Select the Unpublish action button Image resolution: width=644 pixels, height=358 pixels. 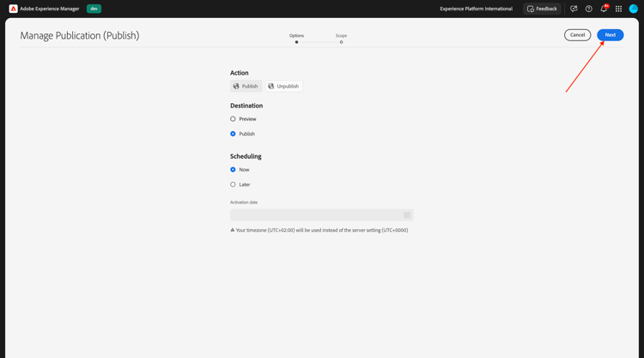pos(284,86)
